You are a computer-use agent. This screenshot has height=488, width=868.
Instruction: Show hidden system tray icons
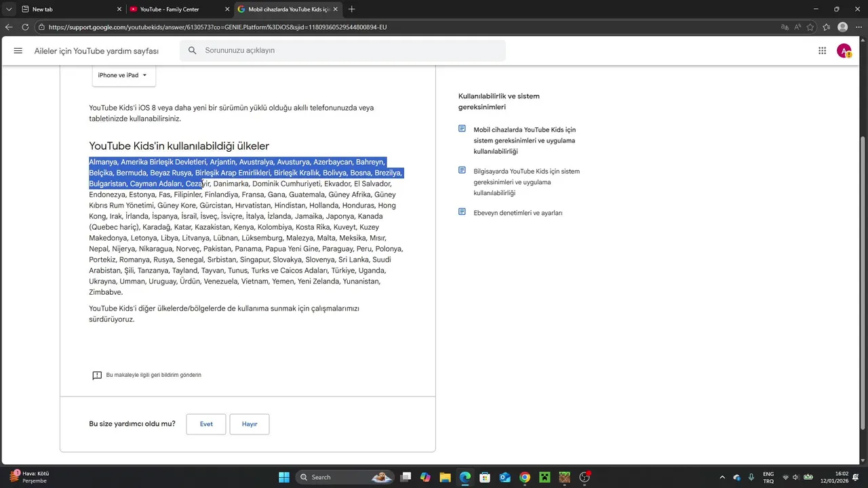[x=722, y=477]
